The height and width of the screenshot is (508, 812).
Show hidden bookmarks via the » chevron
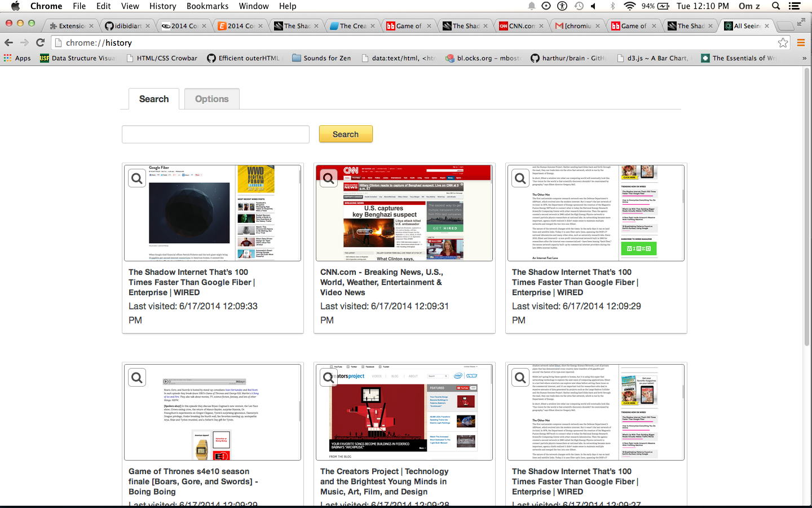804,58
